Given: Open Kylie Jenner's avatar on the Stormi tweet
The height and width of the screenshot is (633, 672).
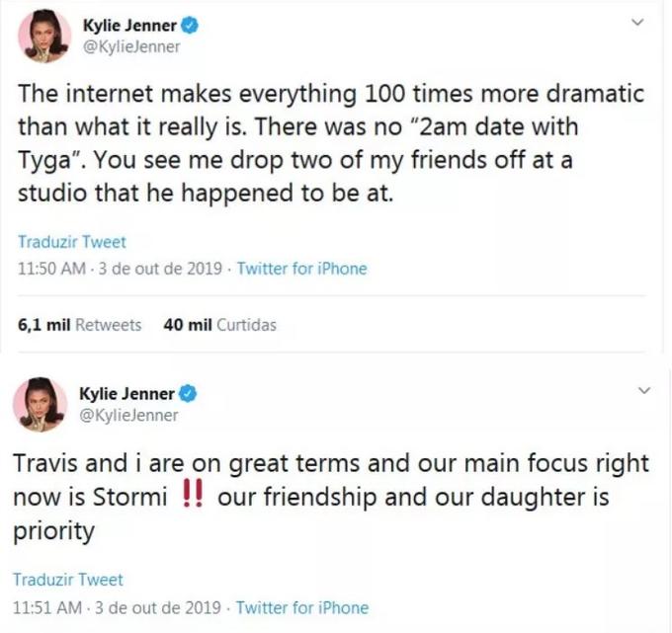Looking at the screenshot, I should pos(40,404).
